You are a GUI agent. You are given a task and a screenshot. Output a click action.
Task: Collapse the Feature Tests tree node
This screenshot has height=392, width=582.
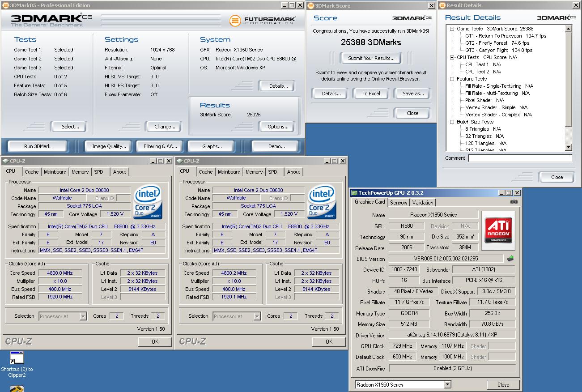click(452, 79)
